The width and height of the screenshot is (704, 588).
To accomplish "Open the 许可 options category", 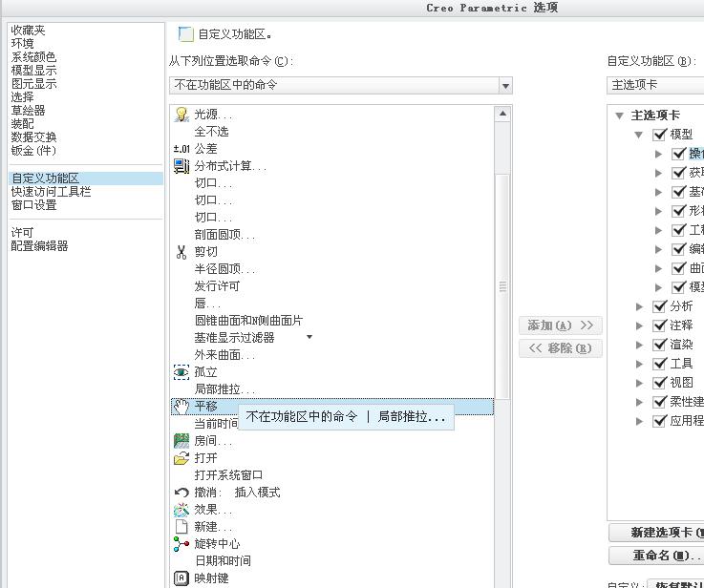I will click(x=23, y=233).
